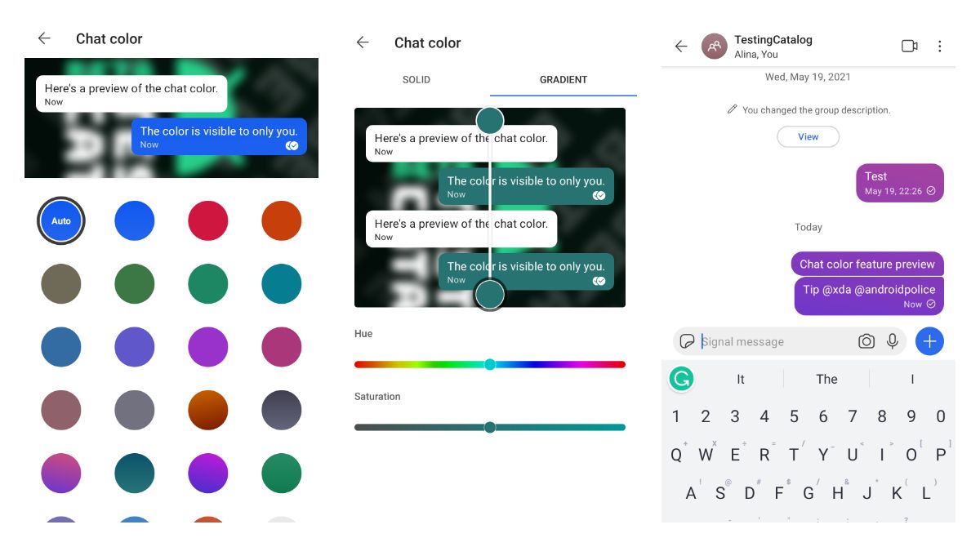Click the Saturation slider handle
980x547 pixels.
tap(490, 427)
